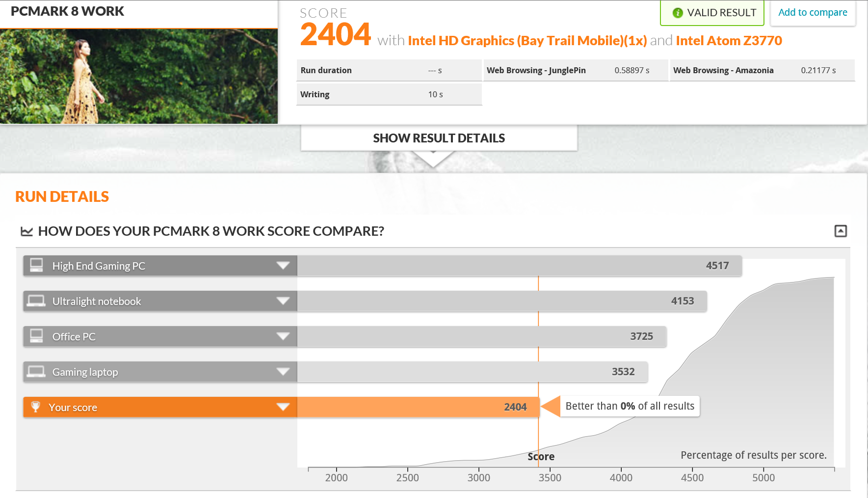Click the 'Percentage of results per score.' caption
Viewport: 868px width, 498px height.
pos(754,455)
